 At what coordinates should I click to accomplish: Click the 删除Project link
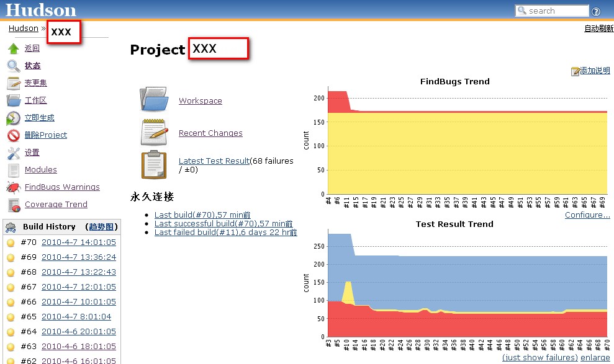coord(46,135)
